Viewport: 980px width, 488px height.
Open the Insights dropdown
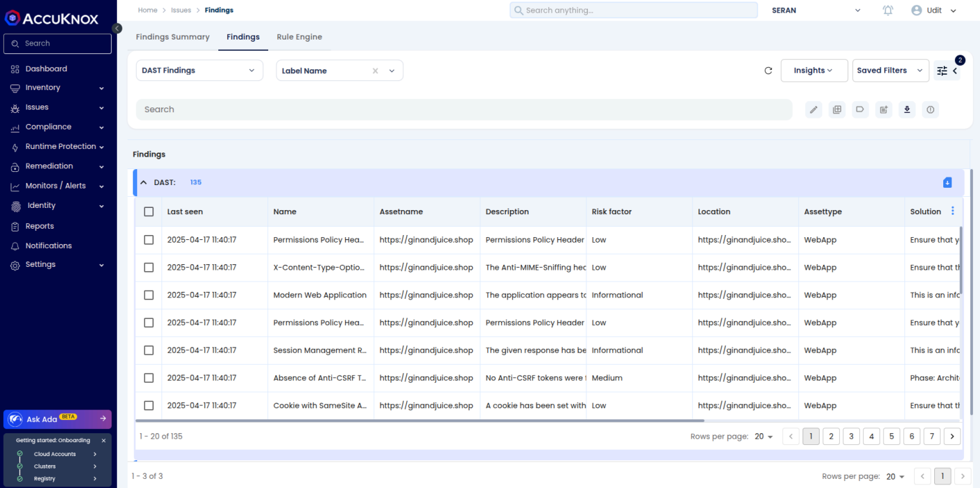coord(814,70)
